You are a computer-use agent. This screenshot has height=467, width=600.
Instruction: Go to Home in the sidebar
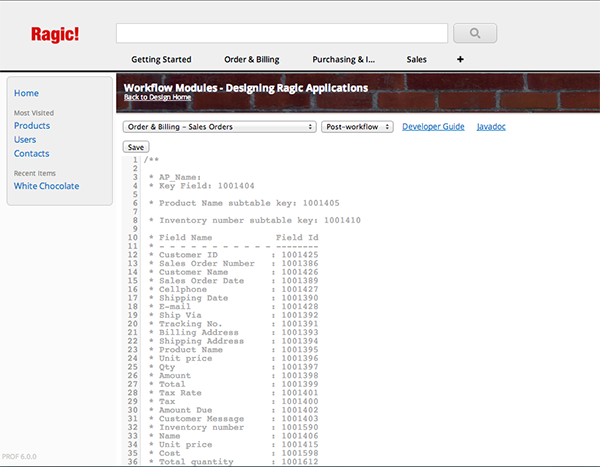[x=26, y=93]
